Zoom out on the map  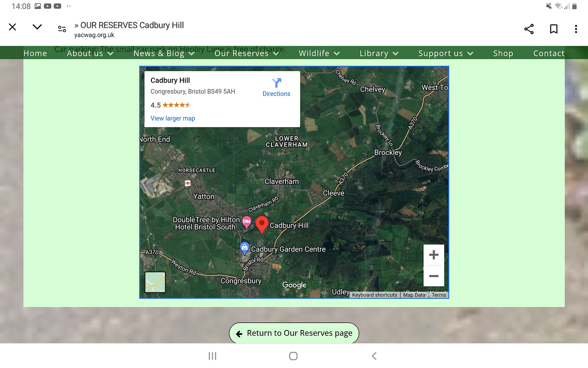434,276
